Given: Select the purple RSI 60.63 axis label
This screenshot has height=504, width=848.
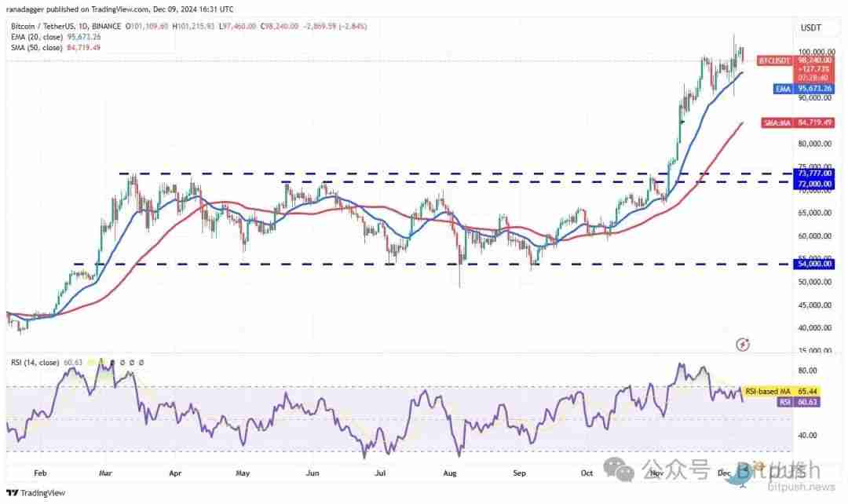Looking at the screenshot, I should (795, 401).
